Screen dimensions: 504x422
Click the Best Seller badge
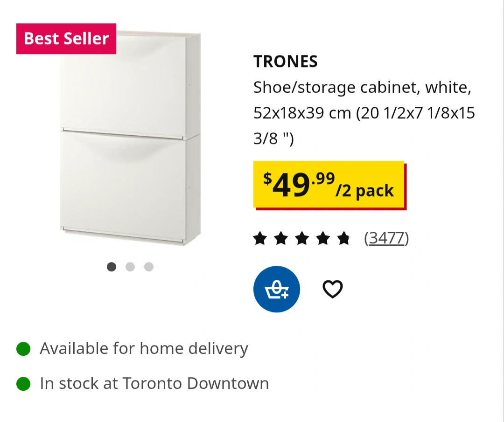pos(66,39)
